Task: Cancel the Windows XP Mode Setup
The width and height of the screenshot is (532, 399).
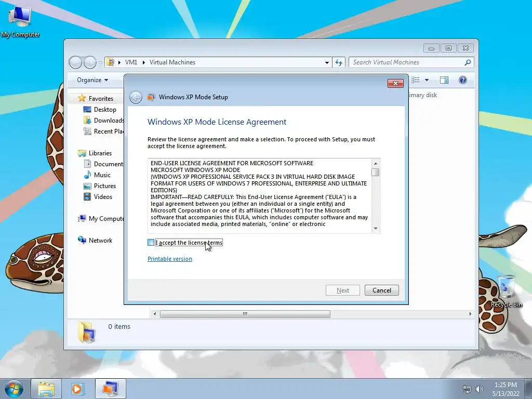Action: click(382, 290)
